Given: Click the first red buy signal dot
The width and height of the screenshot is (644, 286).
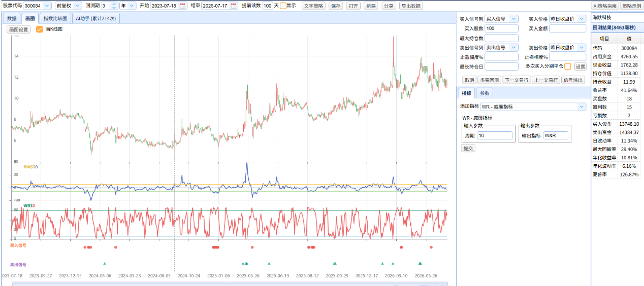Looking at the screenshot, I should coord(85,247).
